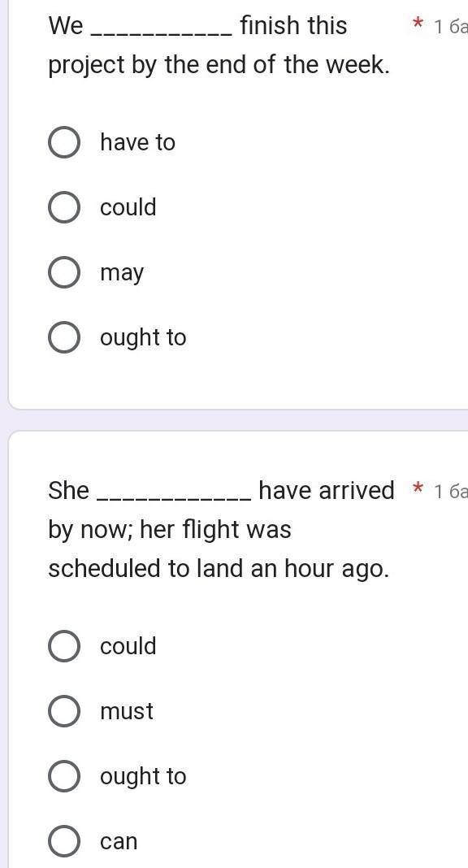This screenshot has height=868, width=468.
Task: Click the "must" answer label text
Action: pos(127,711)
